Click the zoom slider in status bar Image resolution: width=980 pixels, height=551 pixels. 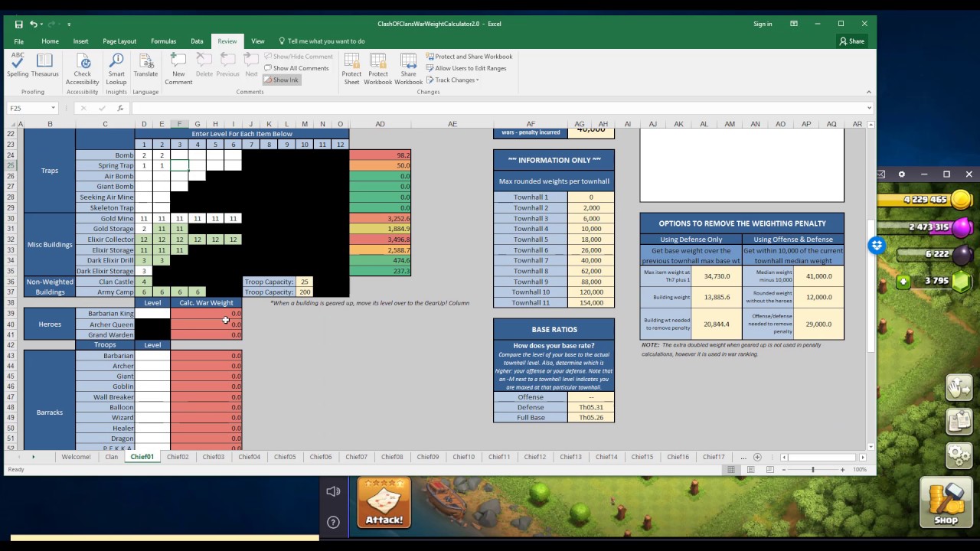812,469
